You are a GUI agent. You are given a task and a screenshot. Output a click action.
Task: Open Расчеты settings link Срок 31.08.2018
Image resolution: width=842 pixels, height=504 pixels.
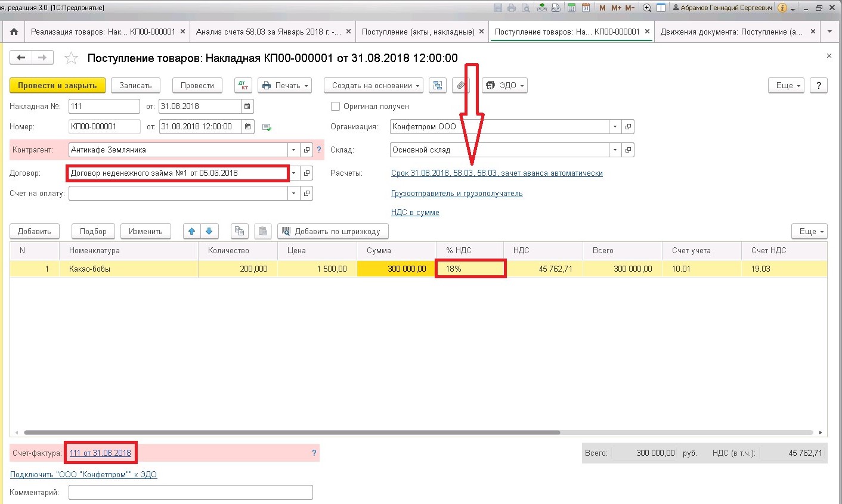(497, 173)
